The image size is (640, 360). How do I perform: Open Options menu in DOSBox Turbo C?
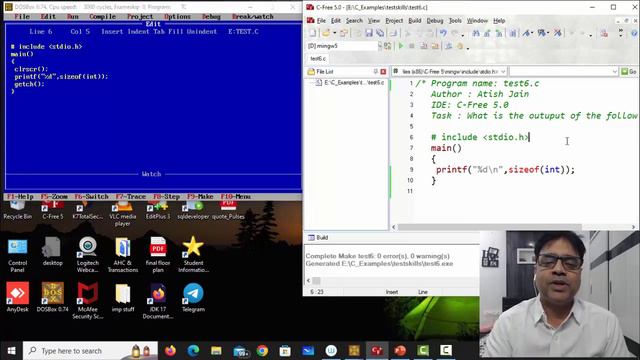point(178,16)
